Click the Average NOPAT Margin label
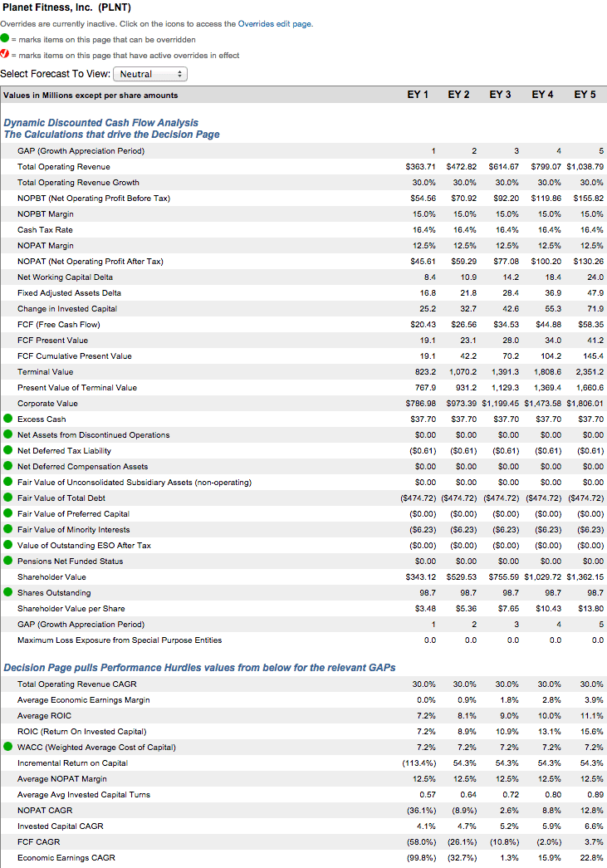Viewport: 607px width, 868px height. (62, 778)
